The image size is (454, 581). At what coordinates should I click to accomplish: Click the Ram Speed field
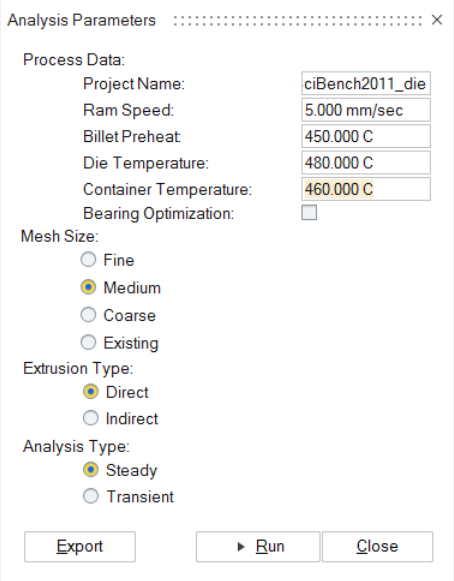coord(366,110)
